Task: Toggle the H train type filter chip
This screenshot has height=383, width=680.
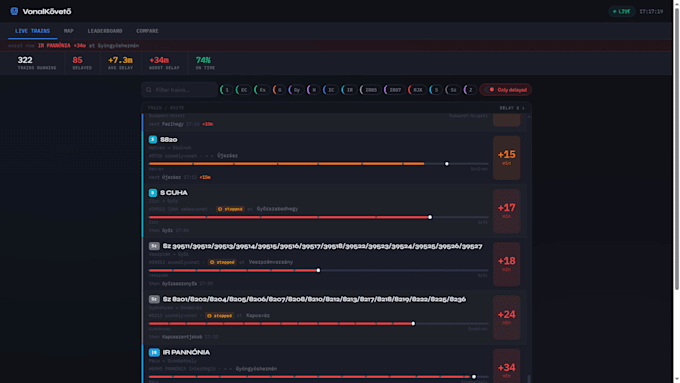Action: click(314, 90)
